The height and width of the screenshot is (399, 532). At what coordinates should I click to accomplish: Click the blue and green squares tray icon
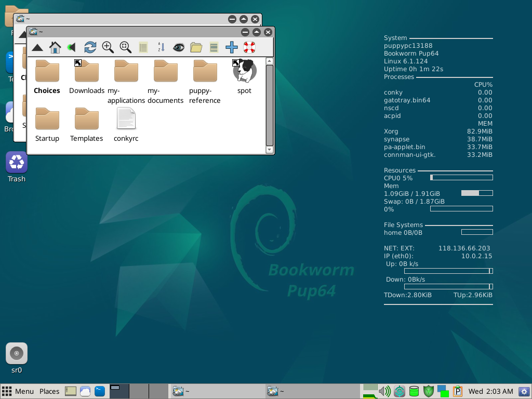[443, 391]
